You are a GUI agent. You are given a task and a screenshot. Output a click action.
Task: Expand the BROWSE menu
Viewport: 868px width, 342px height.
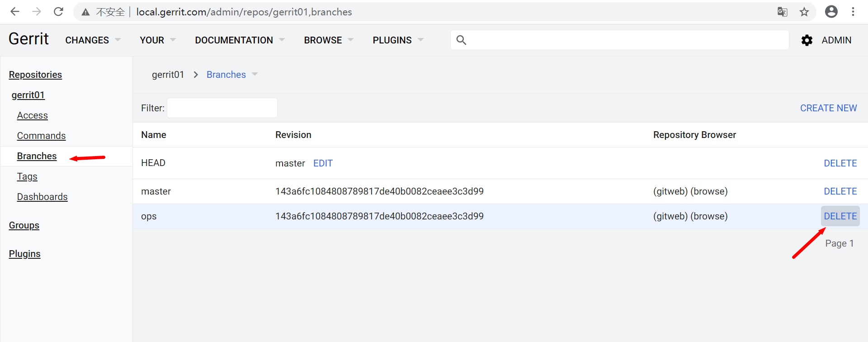click(x=329, y=40)
